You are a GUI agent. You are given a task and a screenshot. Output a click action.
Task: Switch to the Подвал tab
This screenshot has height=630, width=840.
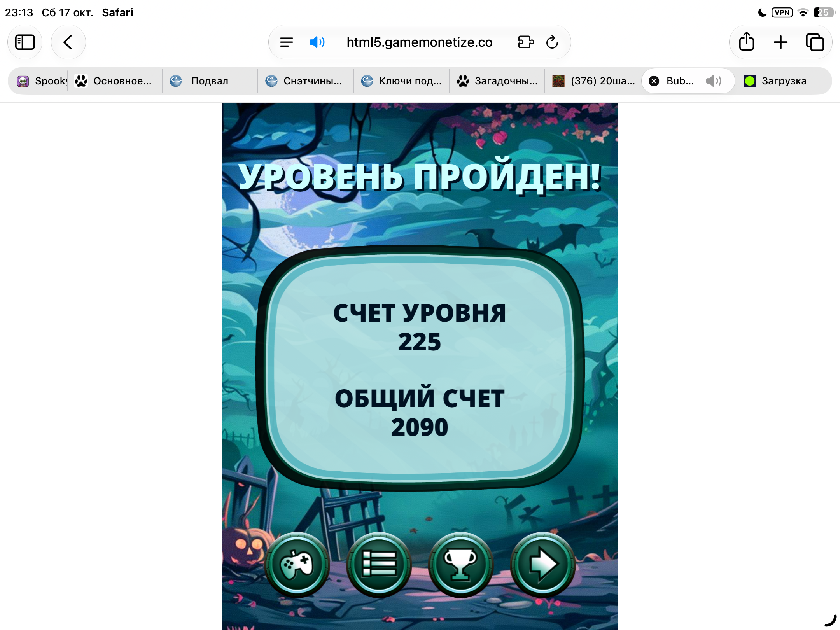[210, 81]
